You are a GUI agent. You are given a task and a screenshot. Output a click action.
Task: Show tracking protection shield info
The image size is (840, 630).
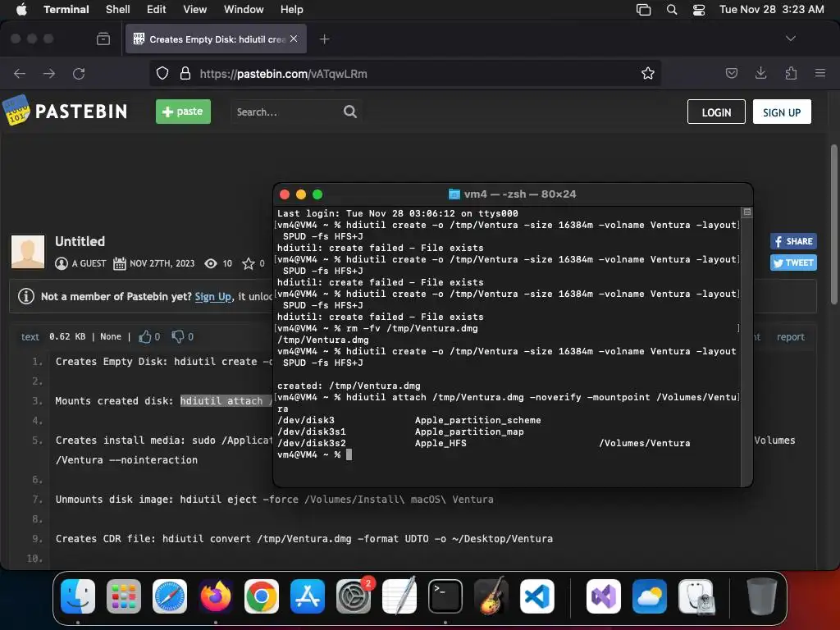click(162, 73)
